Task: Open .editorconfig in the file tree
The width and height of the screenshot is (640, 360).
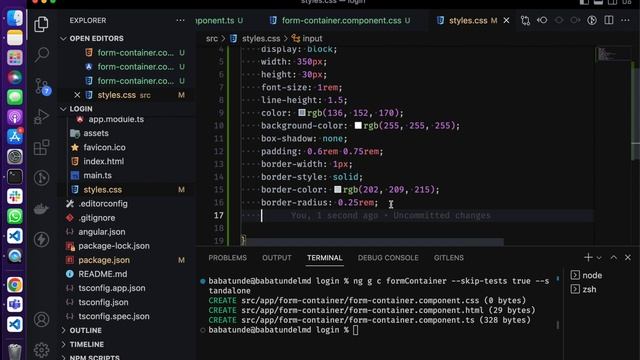Action: pyautogui.click(x=103, y=204)
